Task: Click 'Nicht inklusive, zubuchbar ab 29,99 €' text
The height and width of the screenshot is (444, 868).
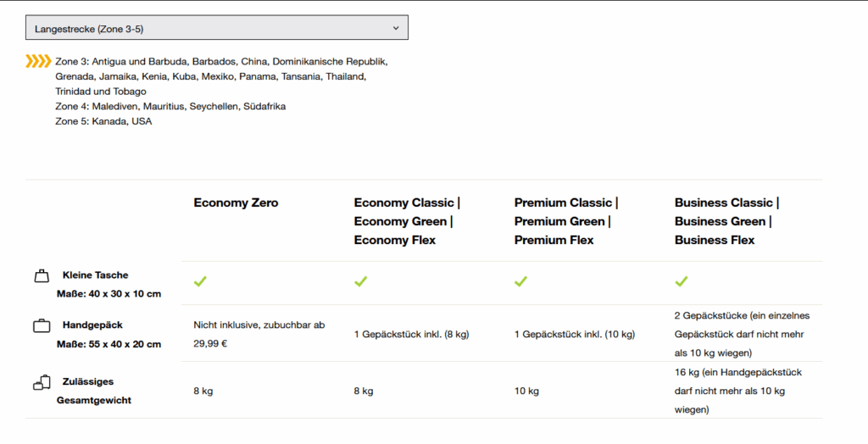Action: point(259,333)
